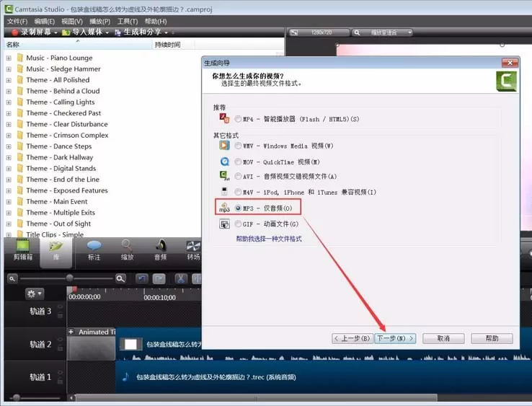Select the MP4 smart player radio button
This screenshot has width=532, height=406.
pyautogui.click(x=238, y=119)
